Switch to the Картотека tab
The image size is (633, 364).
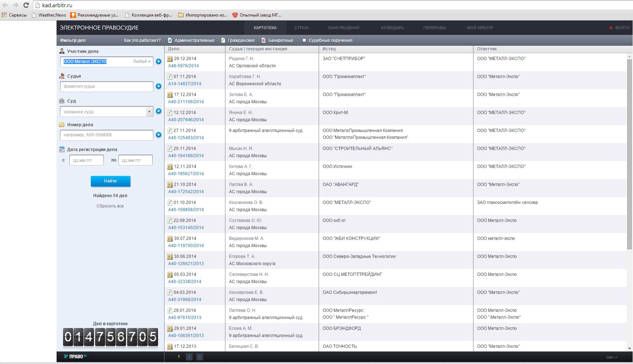[265, 28]
